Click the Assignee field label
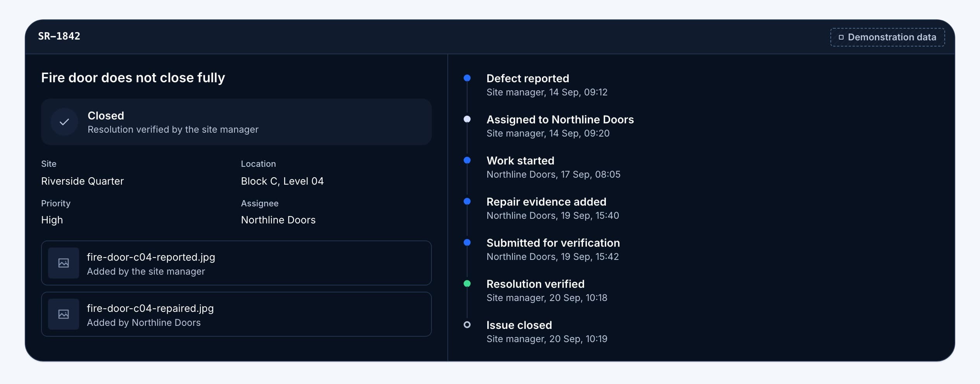 [x=260, y=203]
